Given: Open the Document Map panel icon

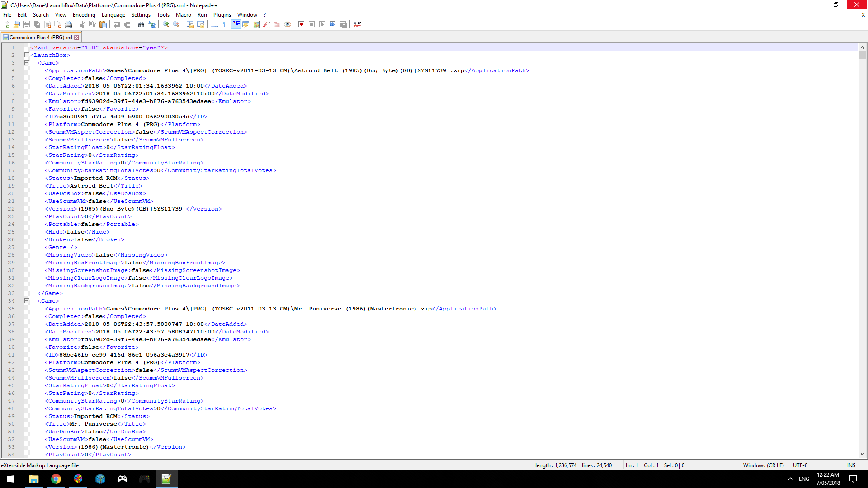Looking at the screenshot, I should pyautogui.click(x=256, y=24).
